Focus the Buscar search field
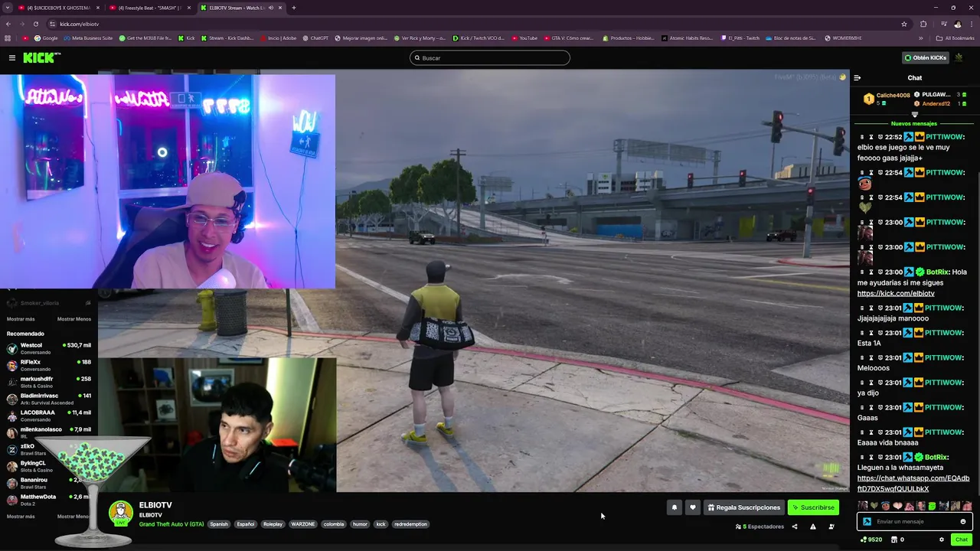The image size is (980, 551). pos(490,57)
